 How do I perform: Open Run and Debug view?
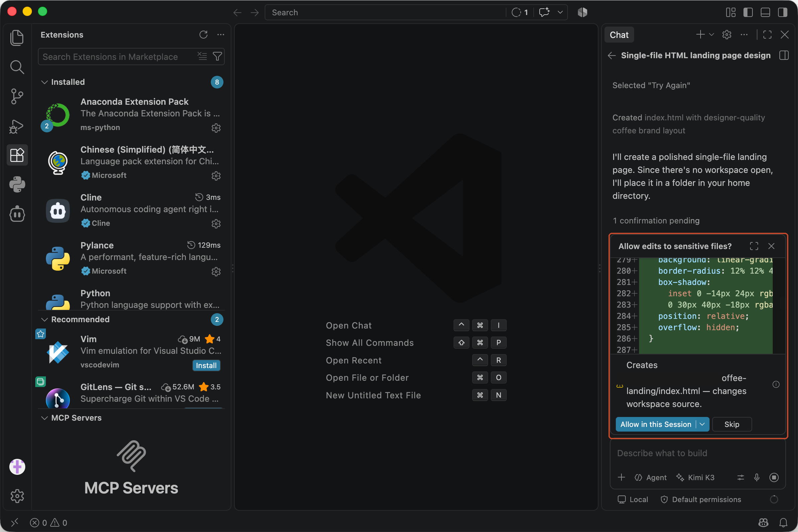[x=17, y=126]
